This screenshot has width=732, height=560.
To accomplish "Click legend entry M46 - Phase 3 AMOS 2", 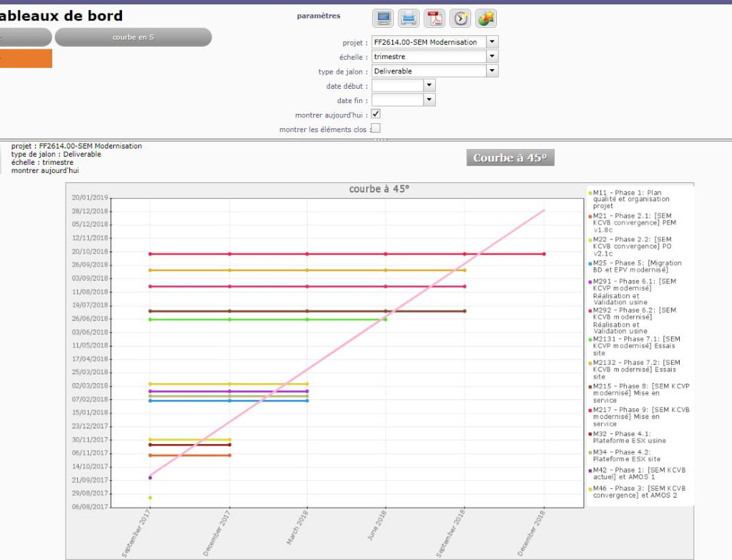I will (637, 492).
